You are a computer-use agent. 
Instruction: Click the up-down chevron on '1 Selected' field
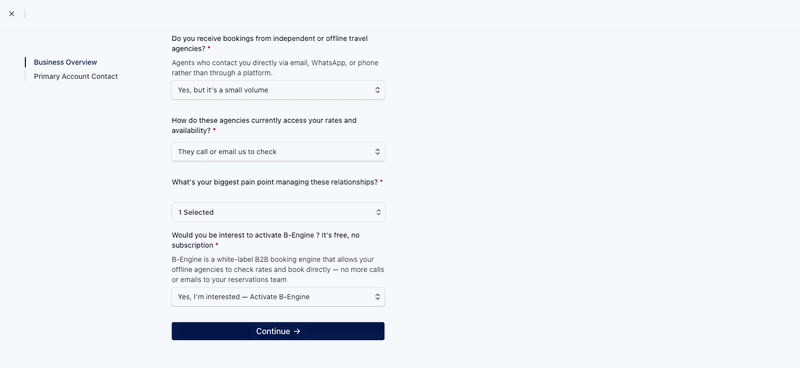coord(378,212)
